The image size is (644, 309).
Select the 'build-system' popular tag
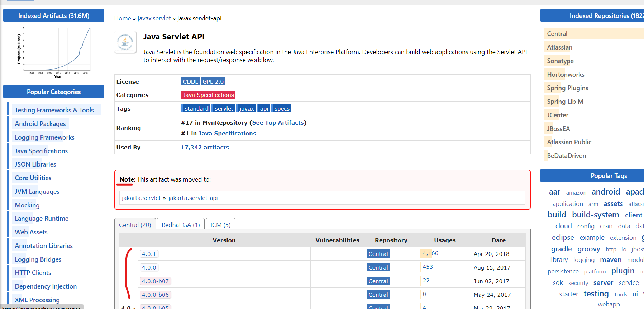[596, 215]
